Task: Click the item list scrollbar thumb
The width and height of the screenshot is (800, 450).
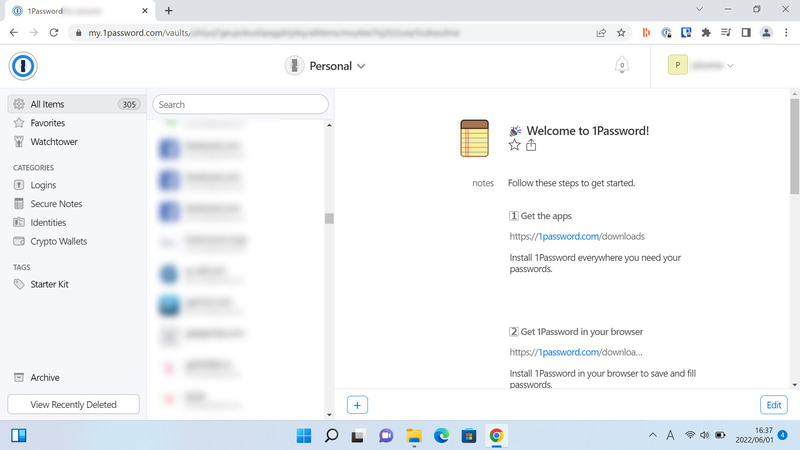Action: (329, 218)
